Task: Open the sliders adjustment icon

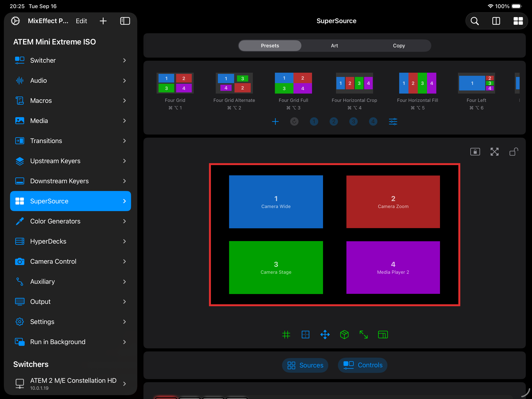Action: click(393, 121)
